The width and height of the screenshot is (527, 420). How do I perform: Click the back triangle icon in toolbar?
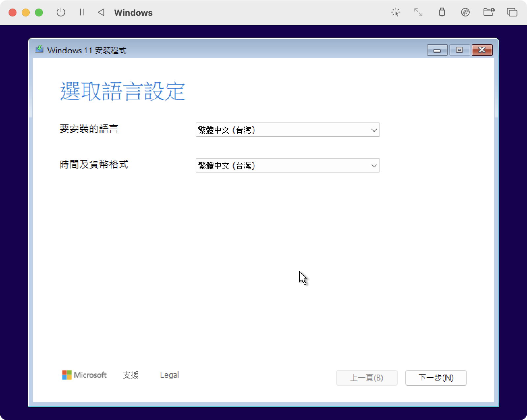pos(101,13)
